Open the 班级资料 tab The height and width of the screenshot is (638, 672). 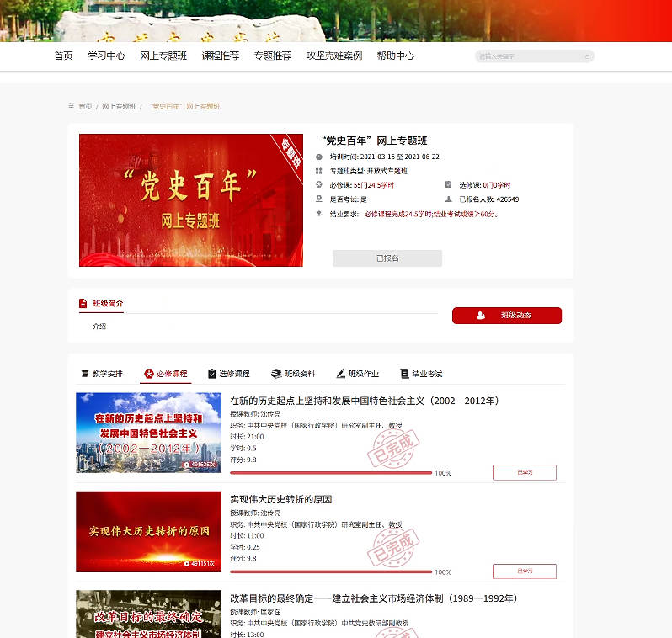click(x=293, y=374)
